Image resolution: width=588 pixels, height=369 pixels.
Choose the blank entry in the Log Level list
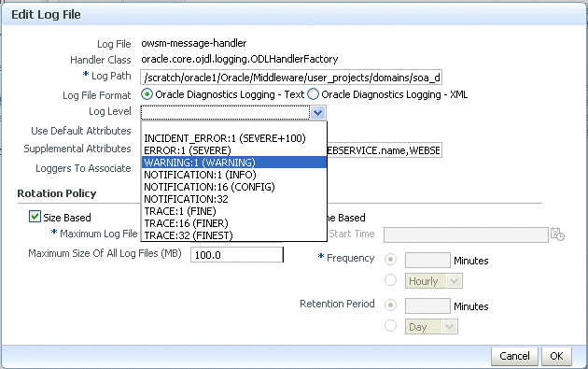tap(234, 127)
